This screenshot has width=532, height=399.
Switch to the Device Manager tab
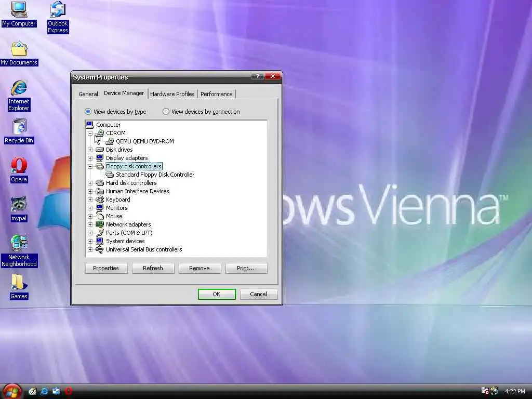(x=124, y=93)
